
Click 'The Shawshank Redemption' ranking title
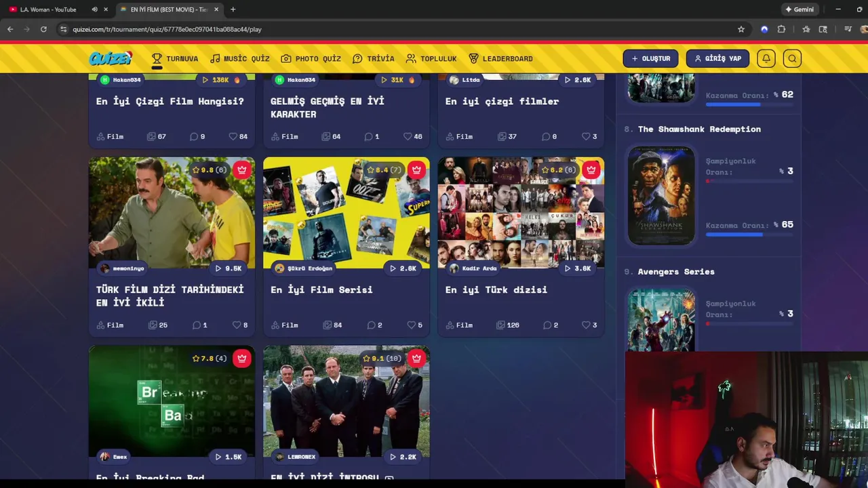[699, 129]
